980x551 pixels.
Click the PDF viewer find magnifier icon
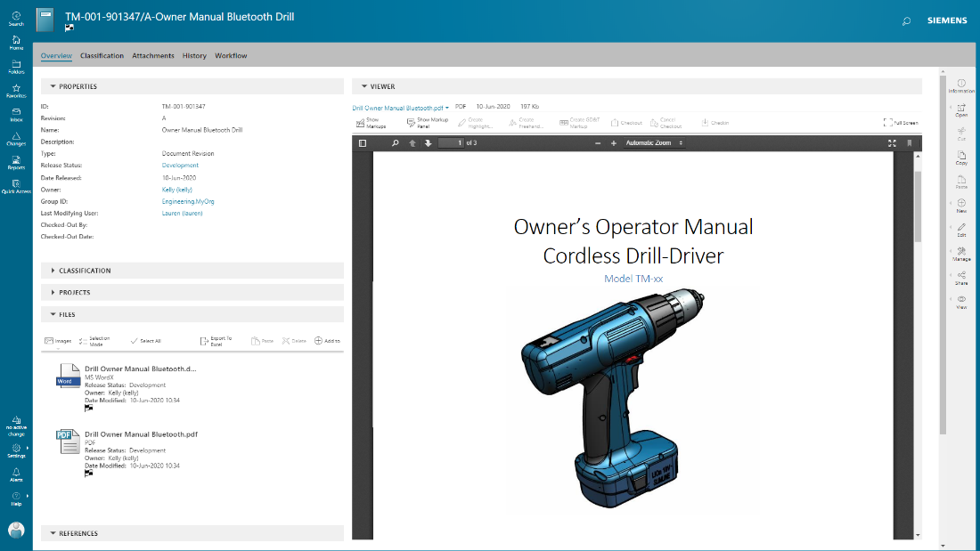(393, 142)
